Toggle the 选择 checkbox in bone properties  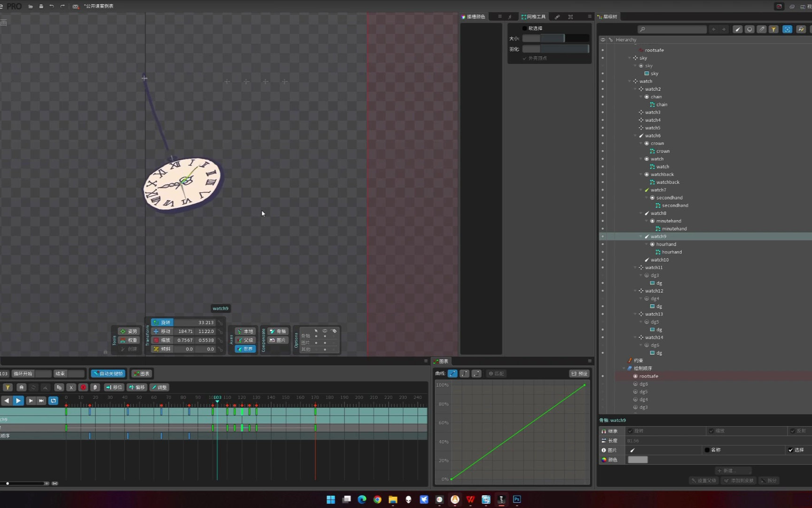791,450
